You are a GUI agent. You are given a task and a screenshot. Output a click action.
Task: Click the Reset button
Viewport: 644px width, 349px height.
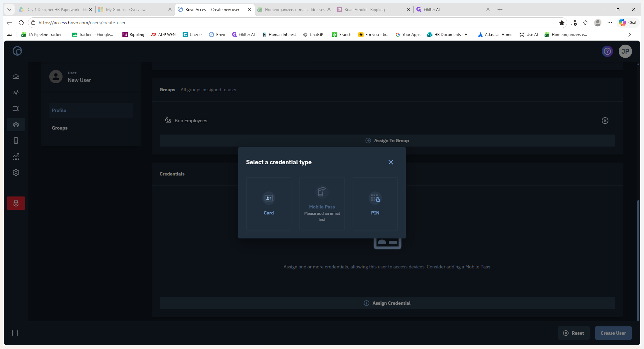point(574,333)
